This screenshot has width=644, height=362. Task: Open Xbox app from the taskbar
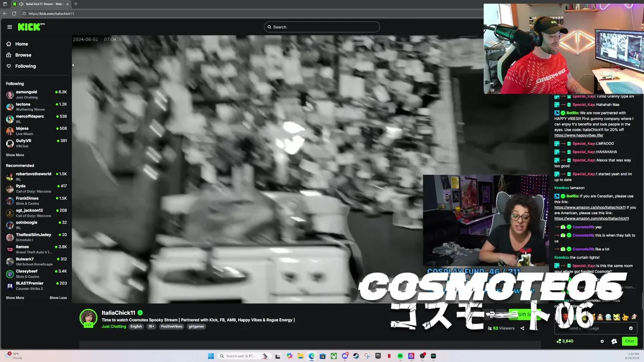click(x=334, y=356)
